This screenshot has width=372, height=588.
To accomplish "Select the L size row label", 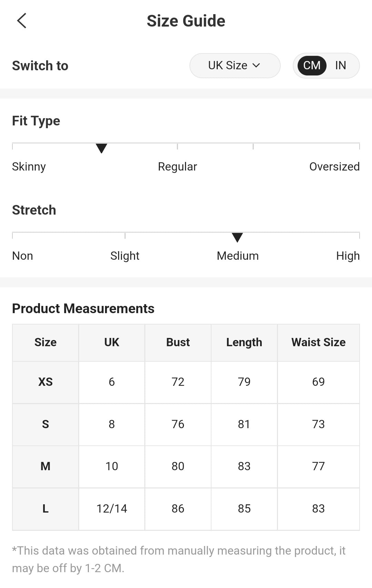I will coord(45,509).
